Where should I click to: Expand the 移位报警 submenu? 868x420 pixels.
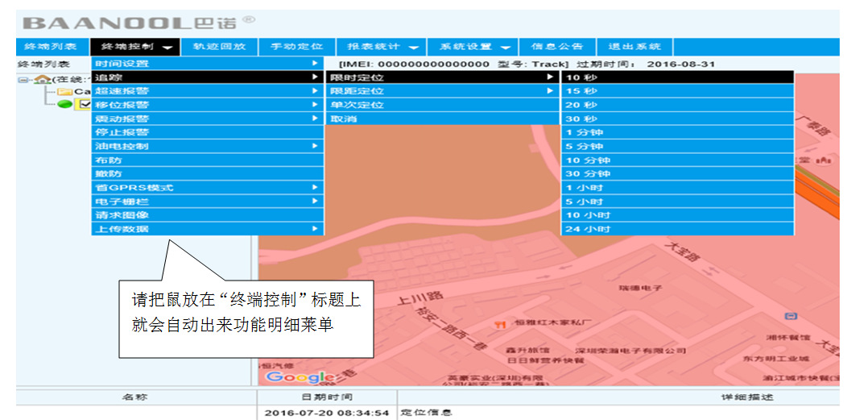pyautogui.click(x=208, y=105)
